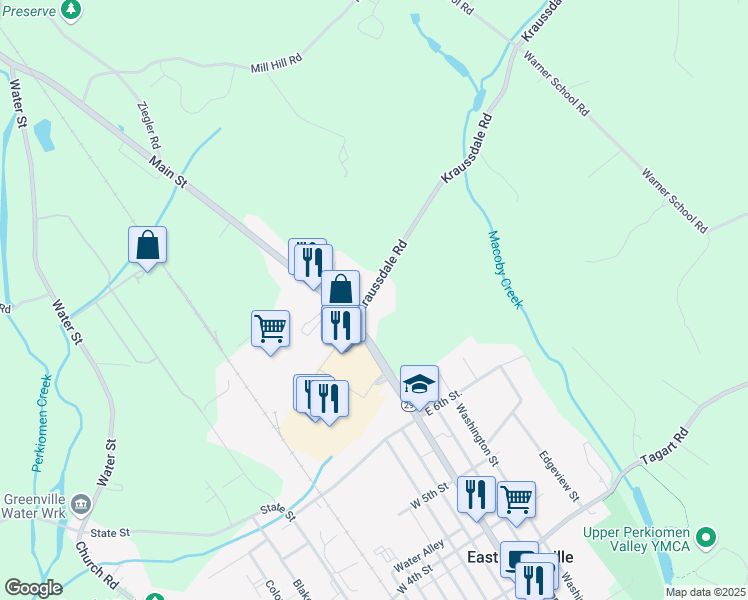Click the Upper Perkiomen Valley YMCA label
Screen dimensions: 748x600
tap(636, 539)
